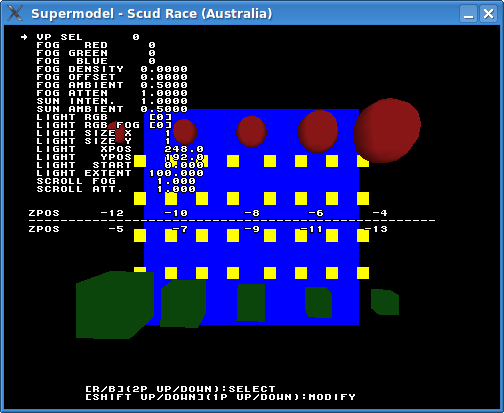Click the ZPOS marker -5
This screenshot has width=504, height=413.
(x=116, y=229)
